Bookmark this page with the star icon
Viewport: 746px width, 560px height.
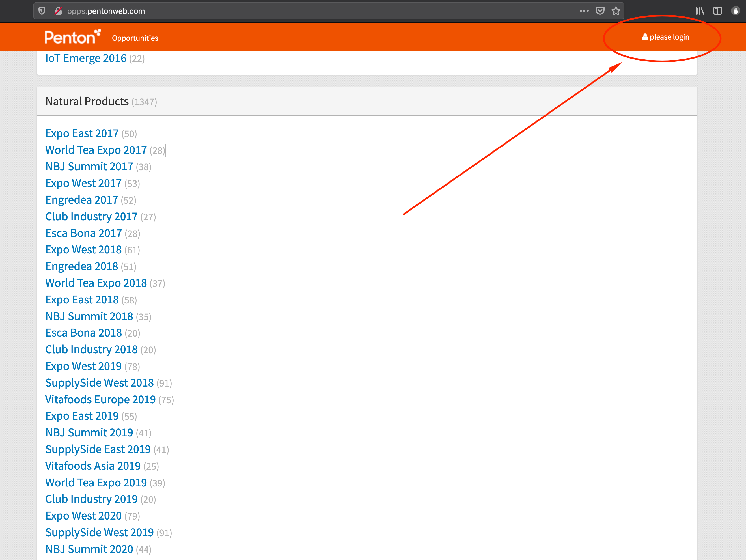coord(616,11)
